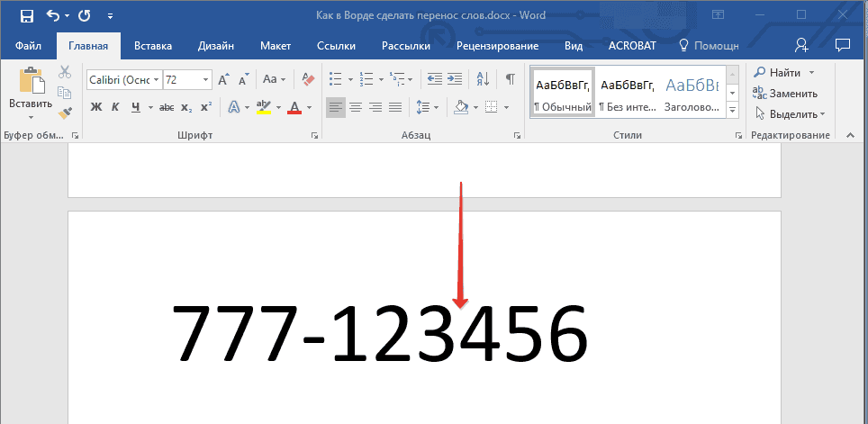
Task: Open the Рецензирование tab
Action: (x=497, y=46)
